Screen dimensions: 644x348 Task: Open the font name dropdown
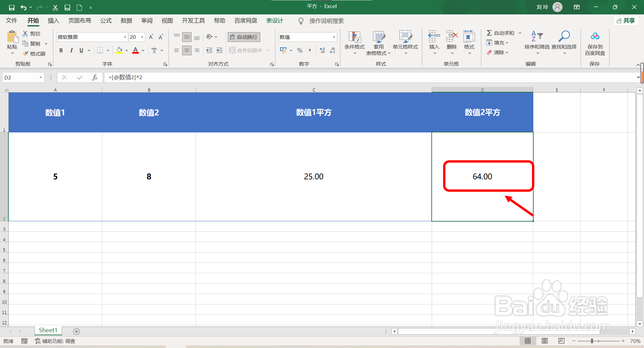pyautogui.click(x=124, y=37)
